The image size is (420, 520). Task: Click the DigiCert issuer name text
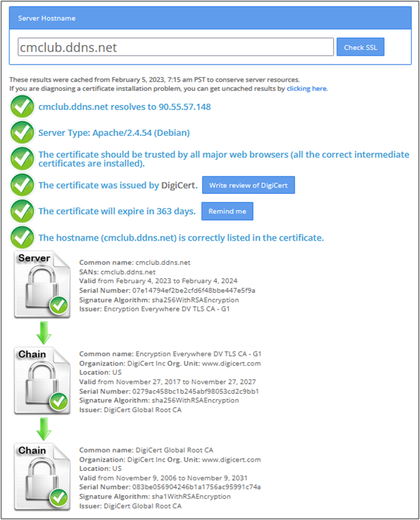(179, 185)
